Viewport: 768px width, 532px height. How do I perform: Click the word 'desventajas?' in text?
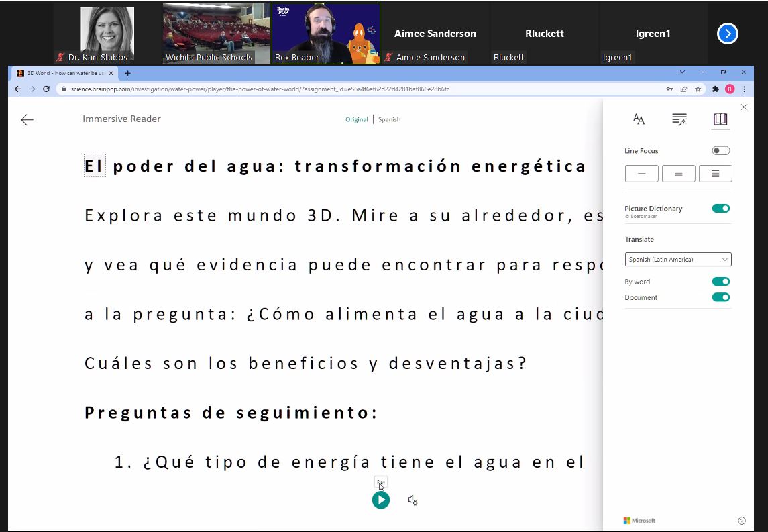pos(457,364)
